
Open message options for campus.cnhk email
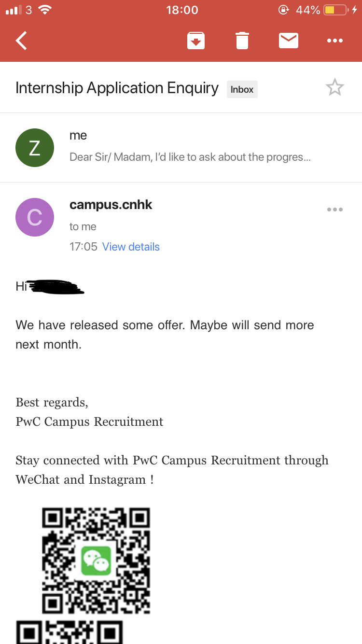334,210
